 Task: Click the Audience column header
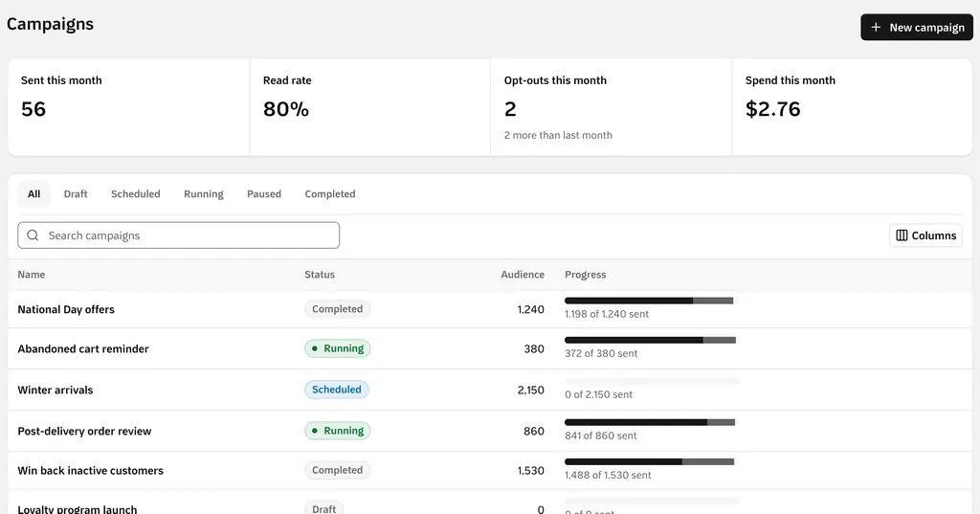tap(523, 275)
